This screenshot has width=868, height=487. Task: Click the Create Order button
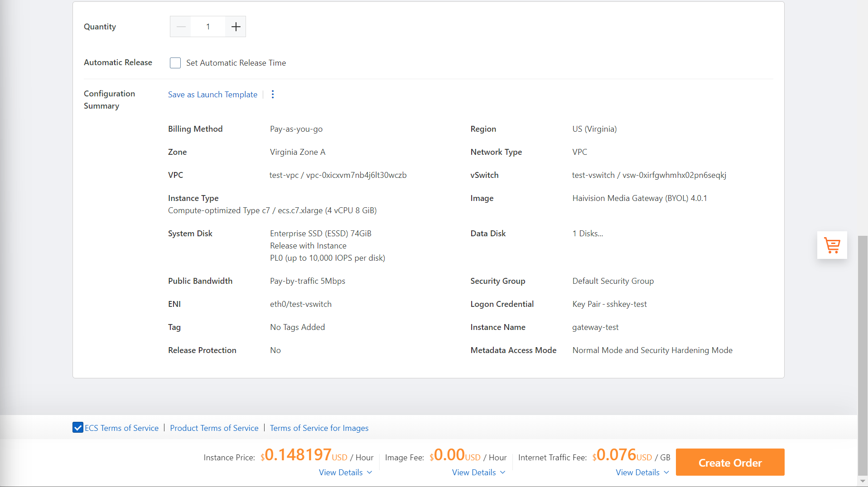[x=730, y=462]
